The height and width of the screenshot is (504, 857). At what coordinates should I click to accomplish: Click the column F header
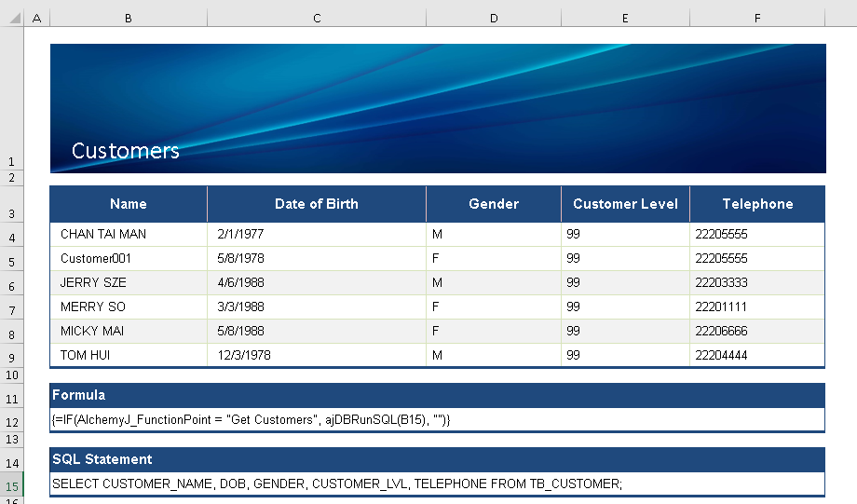tap(757, 18)
